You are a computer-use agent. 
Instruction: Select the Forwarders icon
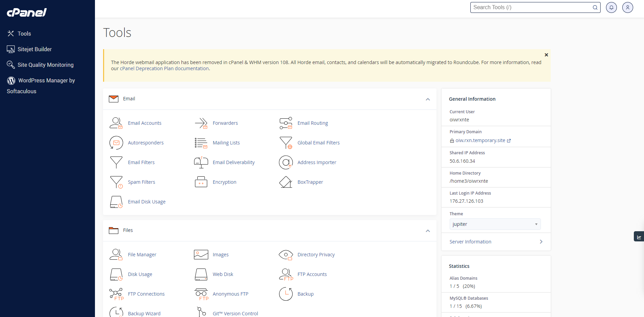[201, 123]
